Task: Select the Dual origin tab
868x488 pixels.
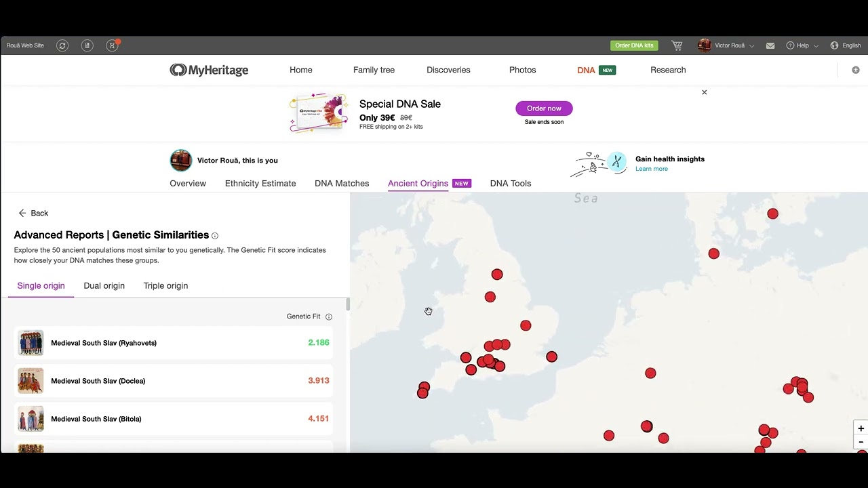Action: [x=104, y=286]
